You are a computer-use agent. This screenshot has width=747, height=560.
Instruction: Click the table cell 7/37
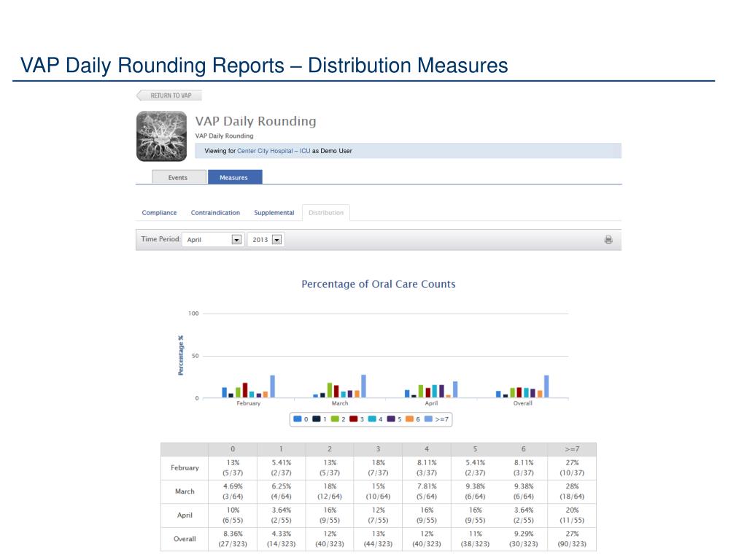[379, 467]
